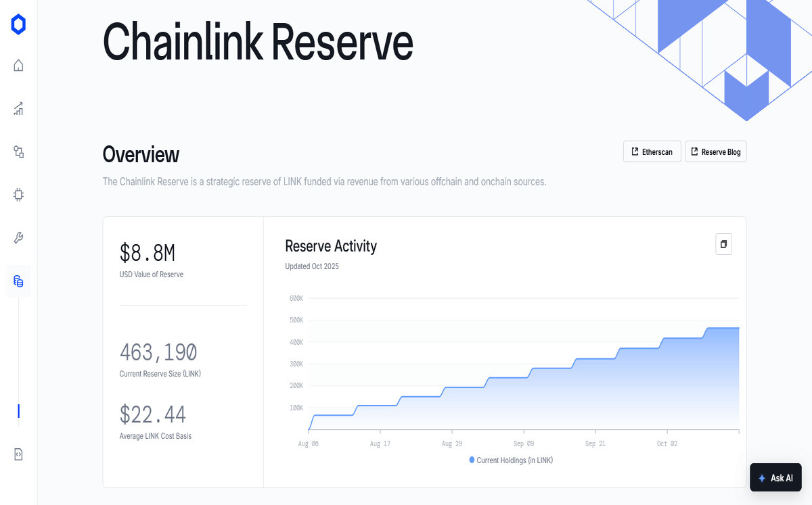
Task: Toggle the Current Holdings (in LINK) legend
Action: [514, 460]
